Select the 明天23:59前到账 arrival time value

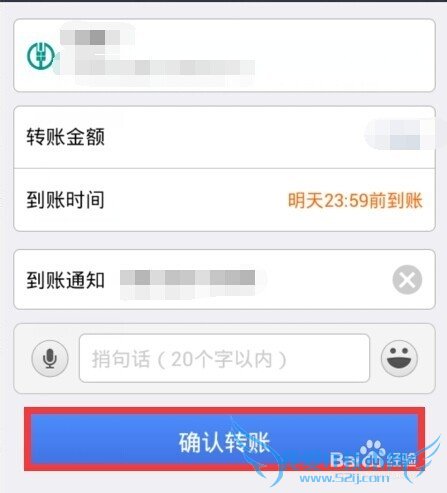355,201
